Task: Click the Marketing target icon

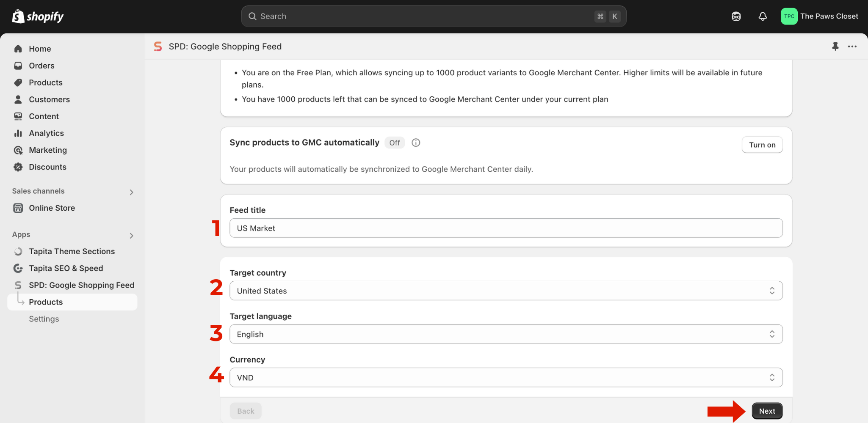Action: tap(18, 150)
